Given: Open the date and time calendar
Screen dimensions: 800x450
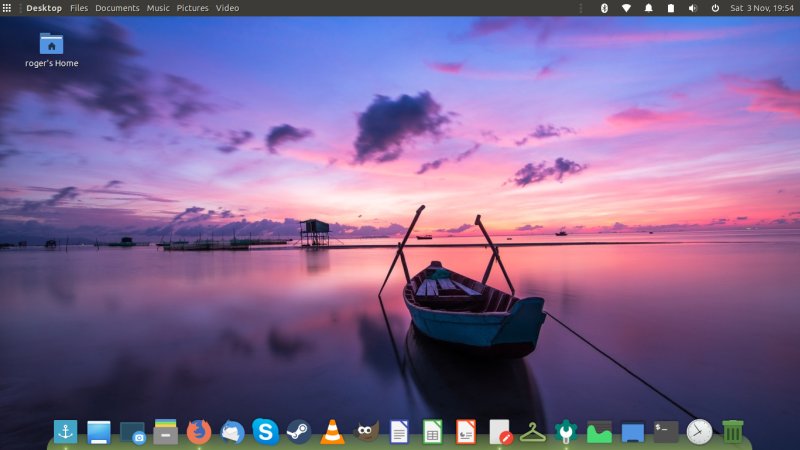Looking at the screenshot, I should point(761,8).
